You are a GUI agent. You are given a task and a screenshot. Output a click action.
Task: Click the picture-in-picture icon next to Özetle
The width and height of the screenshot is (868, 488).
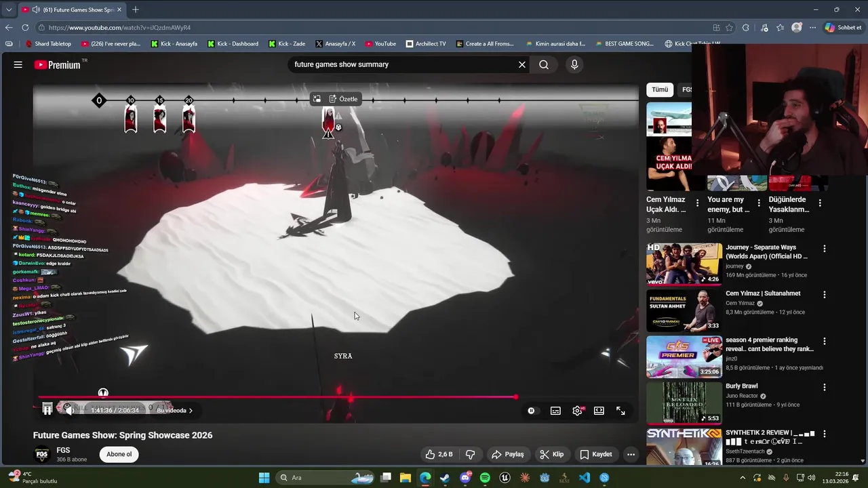click(316, 99)
